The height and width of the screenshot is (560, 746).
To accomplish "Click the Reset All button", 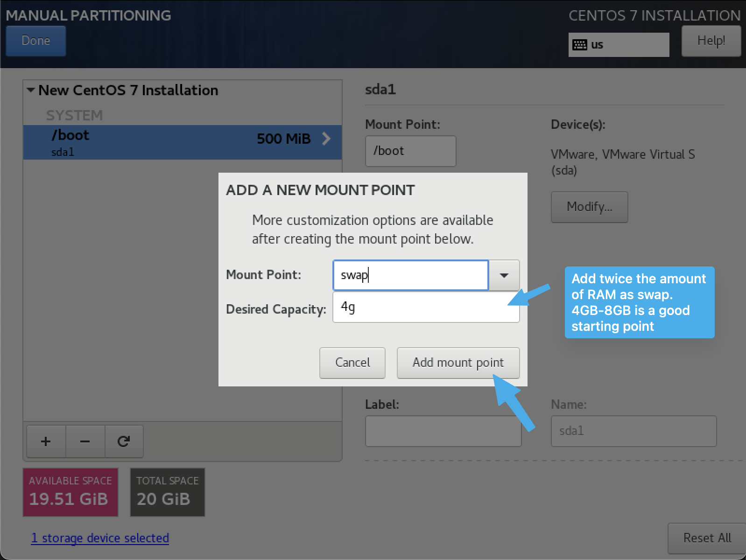I will (x=707, y=538).
